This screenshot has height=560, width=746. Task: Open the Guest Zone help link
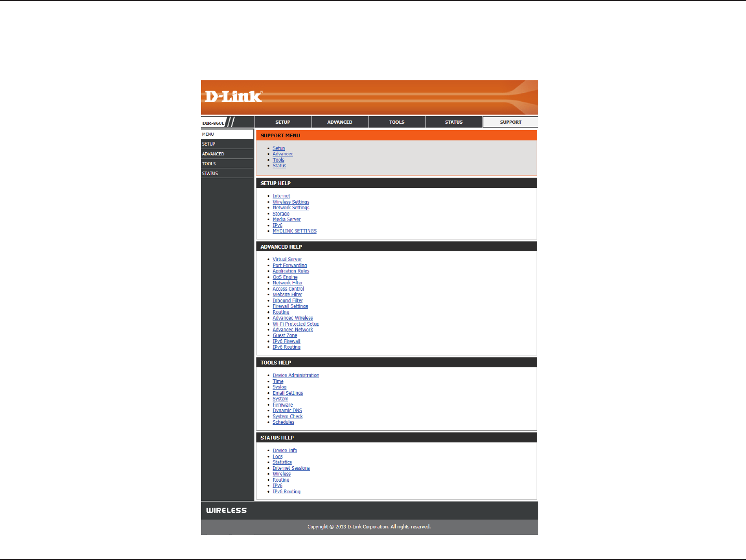[285, 336]
